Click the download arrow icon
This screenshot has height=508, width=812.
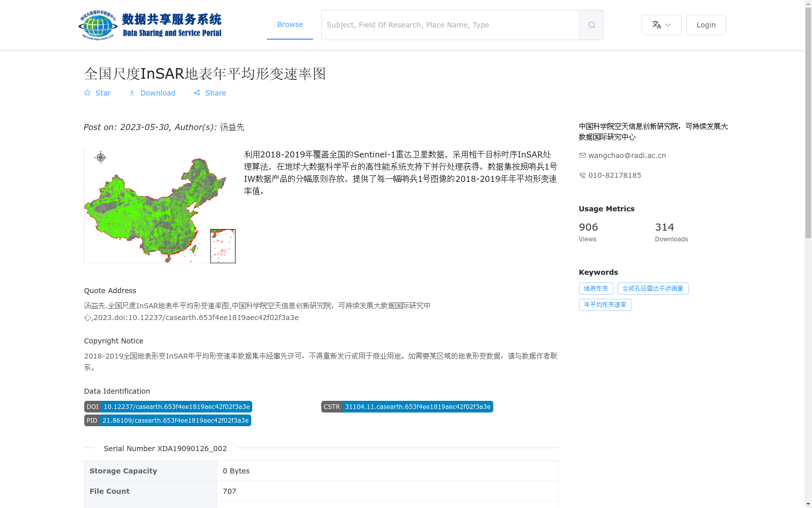pos(132,92)
